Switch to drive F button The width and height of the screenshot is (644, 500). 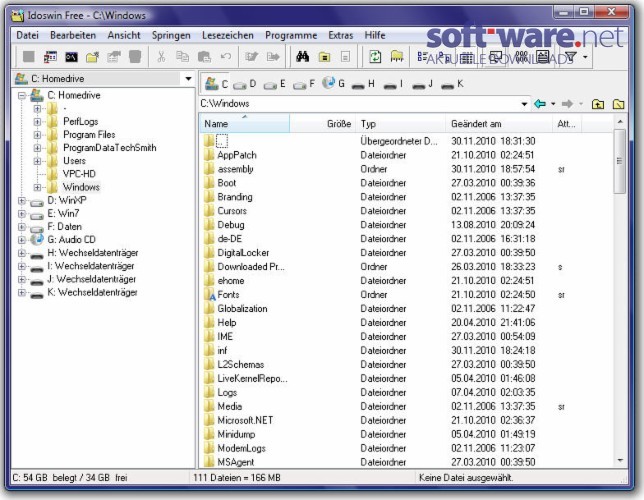(304, 84)
